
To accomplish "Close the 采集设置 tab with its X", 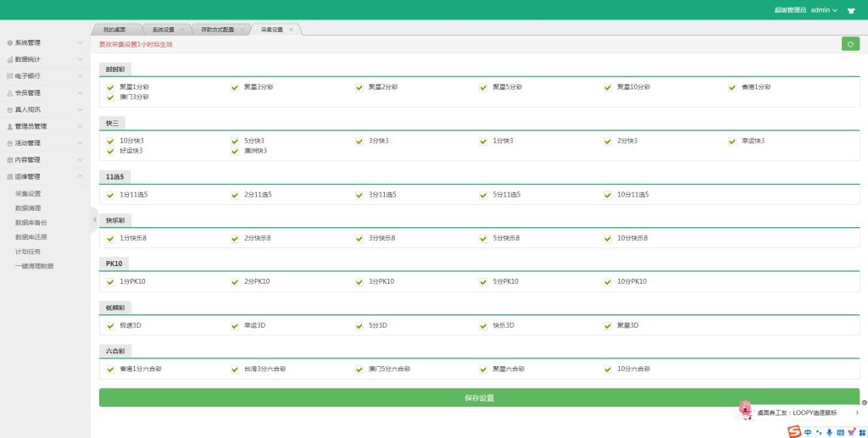I will click(x=292, y=30).
